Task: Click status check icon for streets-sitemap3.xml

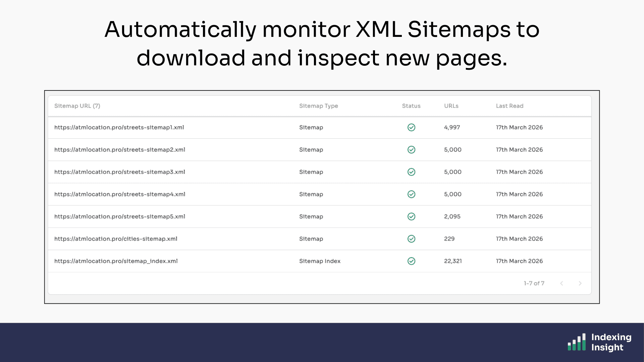Action: point(411,172)
